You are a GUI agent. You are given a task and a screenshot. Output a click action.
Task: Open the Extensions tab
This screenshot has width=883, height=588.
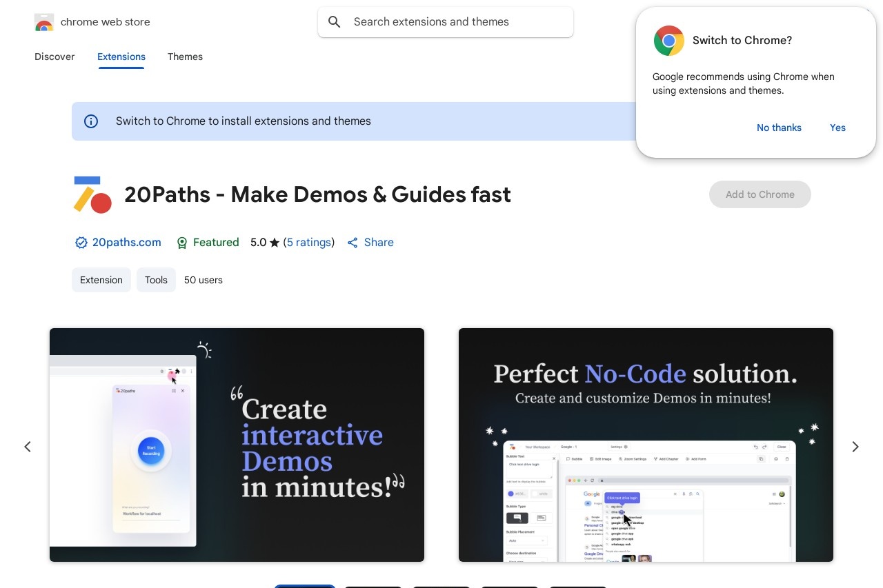(121, 57)
